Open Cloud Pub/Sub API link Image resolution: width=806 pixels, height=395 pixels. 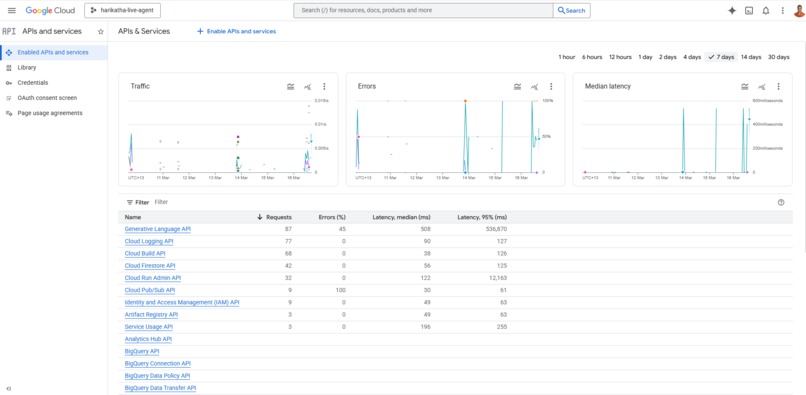click(x=150, y=290)
